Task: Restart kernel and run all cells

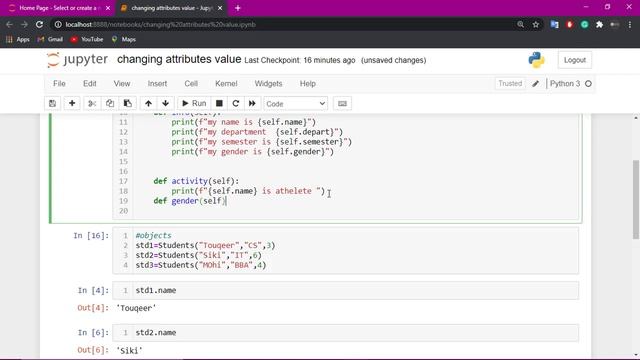Action: click(252, 104)
